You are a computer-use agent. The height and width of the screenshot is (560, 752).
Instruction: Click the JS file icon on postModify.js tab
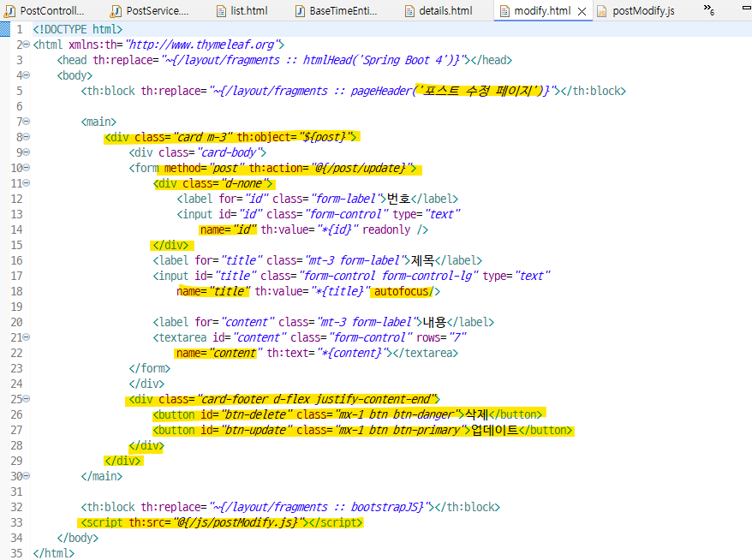[602, 11]
